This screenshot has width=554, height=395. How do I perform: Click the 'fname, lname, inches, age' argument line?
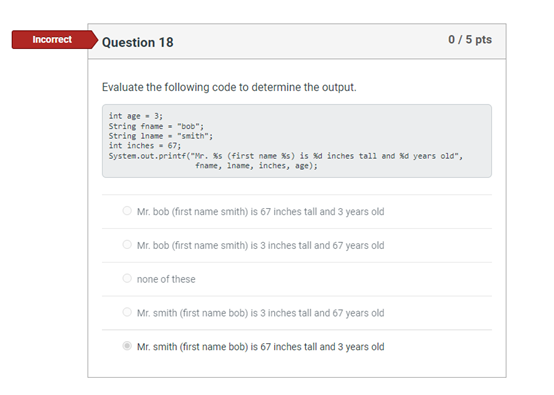pyautogui.click(x=257, y=166)
